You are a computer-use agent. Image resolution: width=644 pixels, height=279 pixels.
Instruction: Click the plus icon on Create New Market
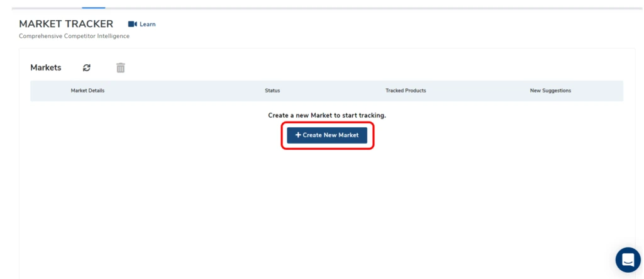tap(298, 135)
